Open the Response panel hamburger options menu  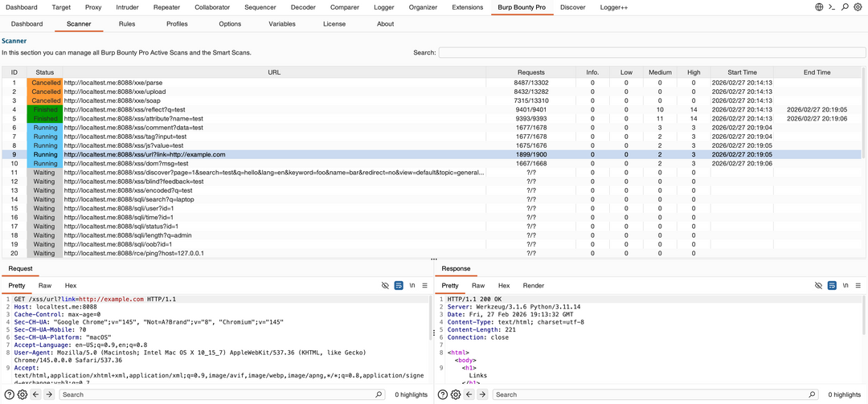pyautogui.click(x=857, y=285)
